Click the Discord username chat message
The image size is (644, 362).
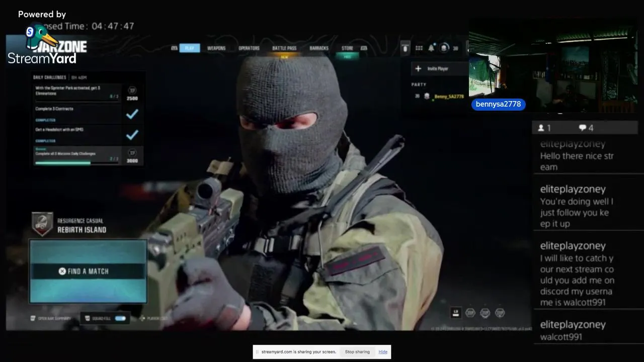point(577,280)
